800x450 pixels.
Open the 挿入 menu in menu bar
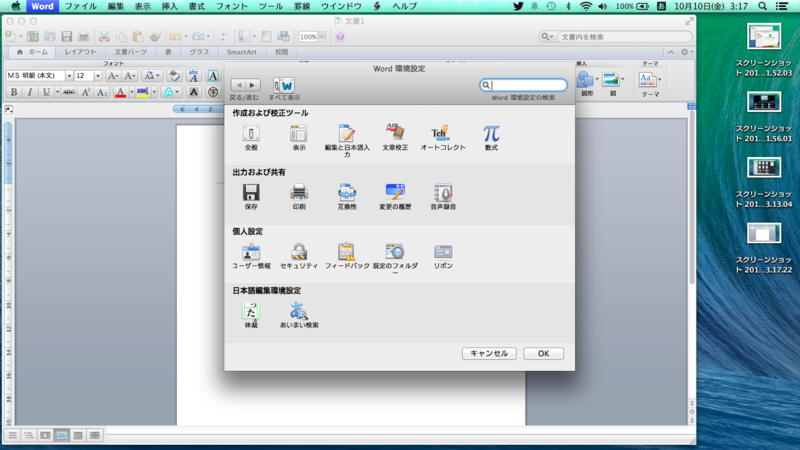tap(169, 6)
